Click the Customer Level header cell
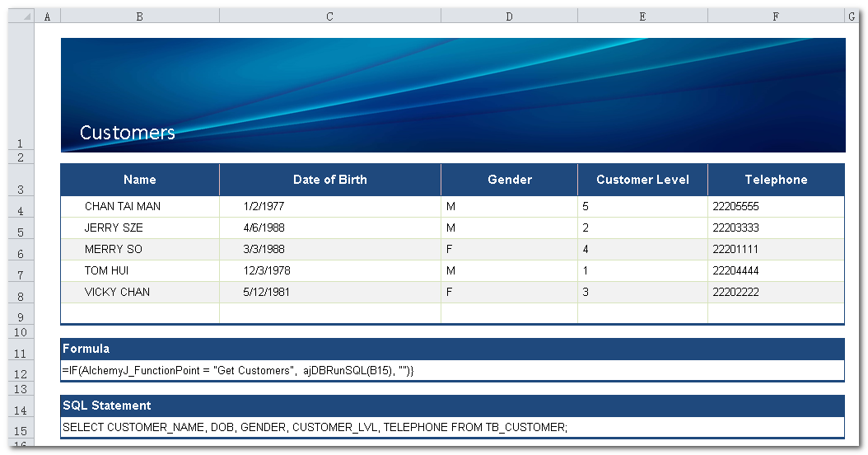Screen dimensions: 868x455 tap(642, 180)
